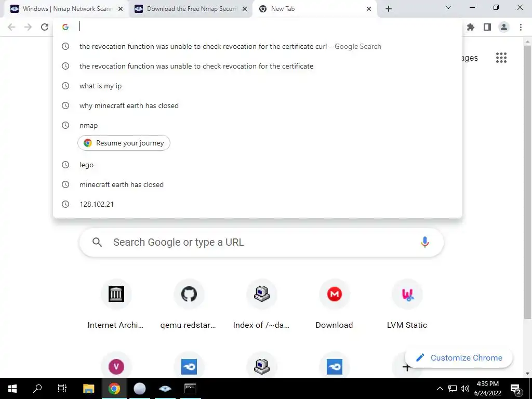Open Command Prompt from taskbar
Screen dimensions: 532x399
click(x=190, y=389)
